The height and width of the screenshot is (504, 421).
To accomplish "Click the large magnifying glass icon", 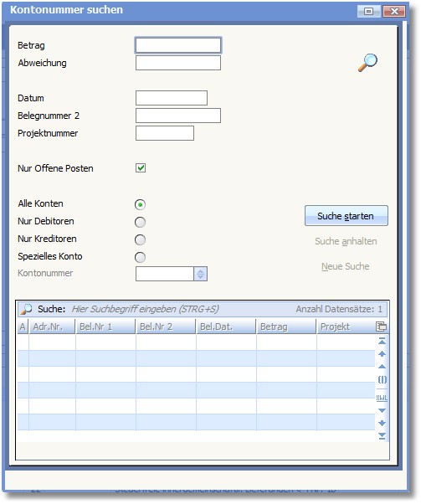I will (x=367, y=62).
